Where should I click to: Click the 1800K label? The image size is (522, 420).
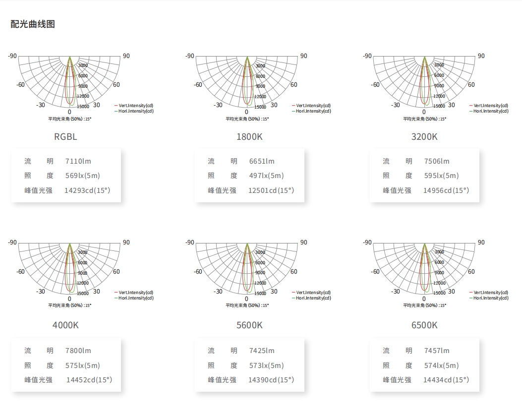(x=249, y=136)
